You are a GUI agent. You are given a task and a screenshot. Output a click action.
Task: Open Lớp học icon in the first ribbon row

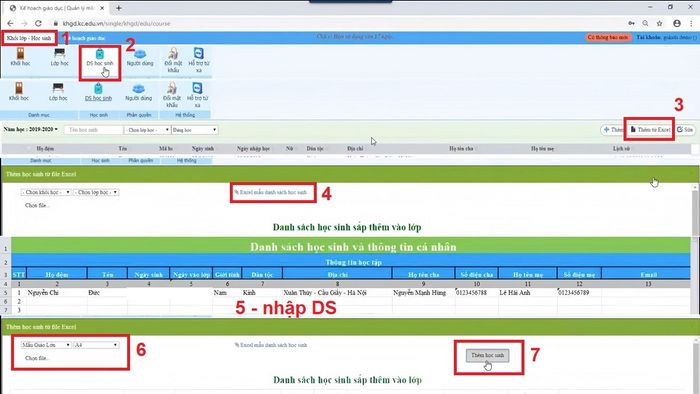click(59, 58)
